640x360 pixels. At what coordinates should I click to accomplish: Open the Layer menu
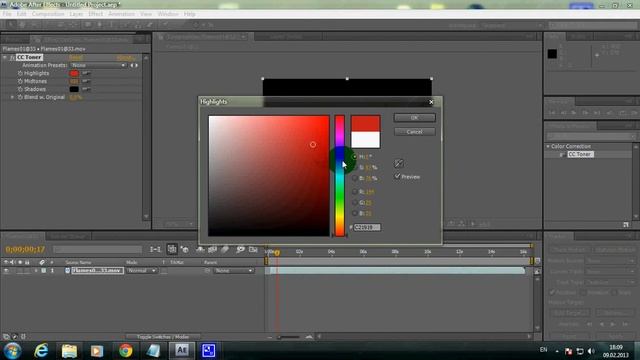76,14
